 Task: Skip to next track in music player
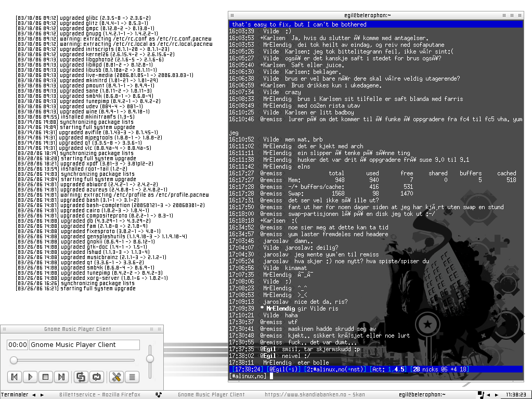click(x=61, y=377)
